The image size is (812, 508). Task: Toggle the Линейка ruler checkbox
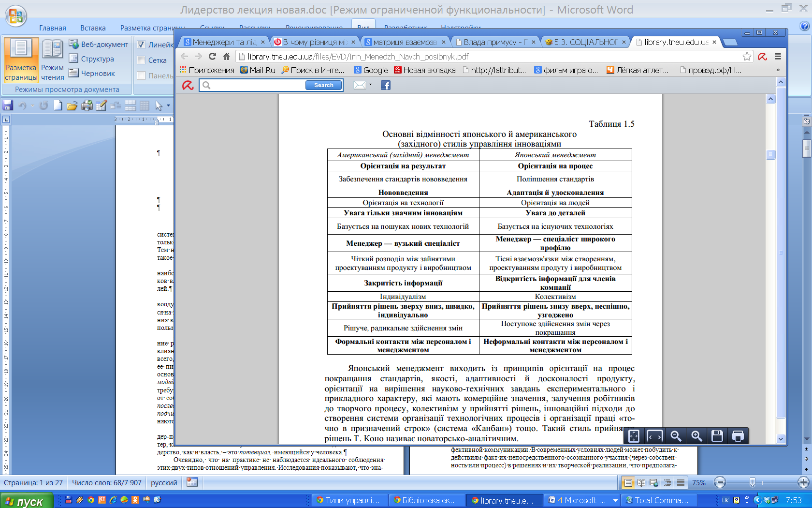tap(141, 45)
